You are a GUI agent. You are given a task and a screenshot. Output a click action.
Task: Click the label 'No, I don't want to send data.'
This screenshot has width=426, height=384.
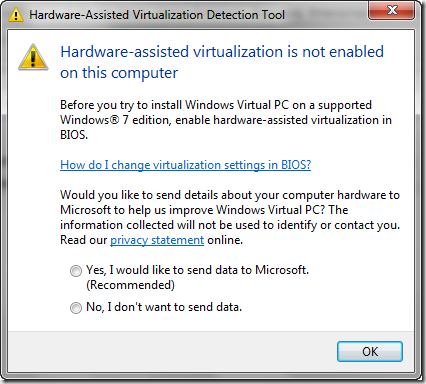coord(164,307)
